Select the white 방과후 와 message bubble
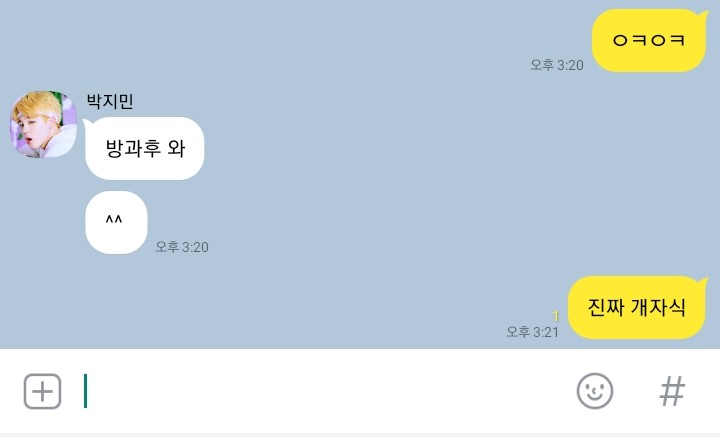 [x=144, y=148]
